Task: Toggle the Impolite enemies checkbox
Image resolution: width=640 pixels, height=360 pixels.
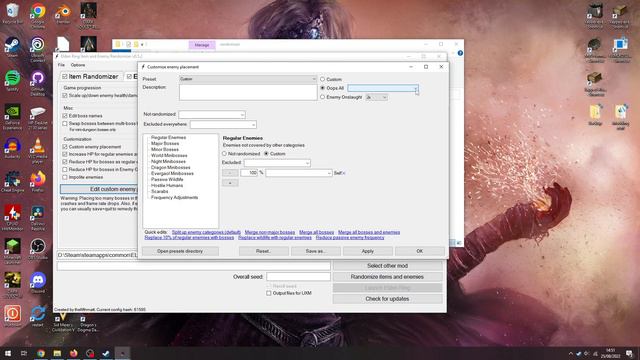Action: click(64, 177)
